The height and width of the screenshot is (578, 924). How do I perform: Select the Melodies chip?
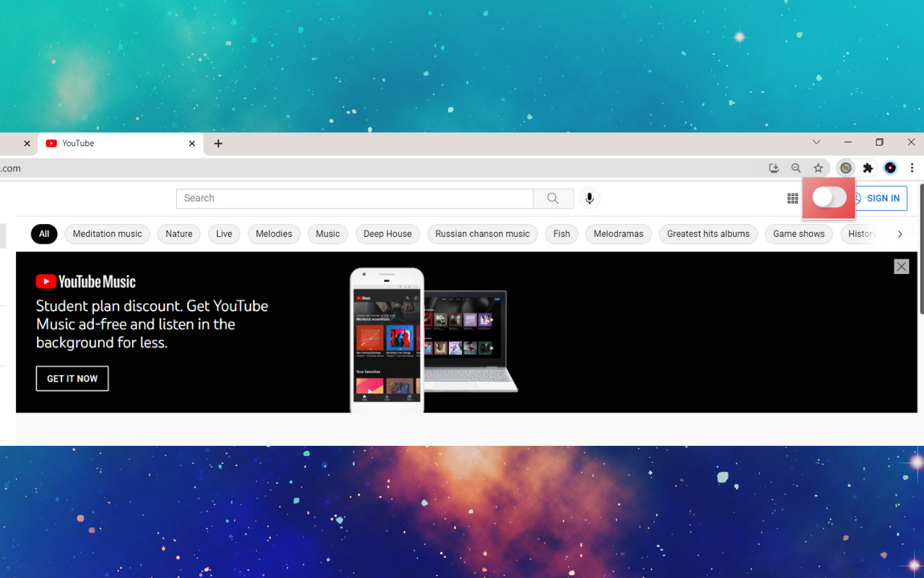(x=274, y=234)
